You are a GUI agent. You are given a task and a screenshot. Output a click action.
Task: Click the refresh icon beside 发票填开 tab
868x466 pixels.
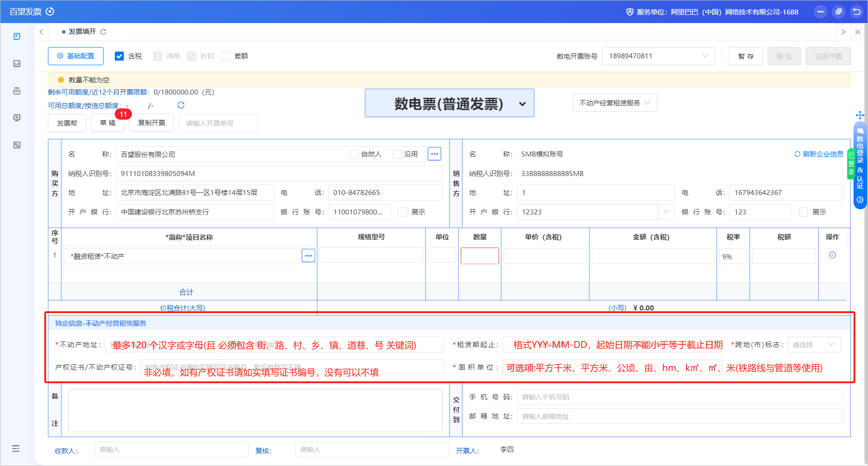tap(103, 32)
